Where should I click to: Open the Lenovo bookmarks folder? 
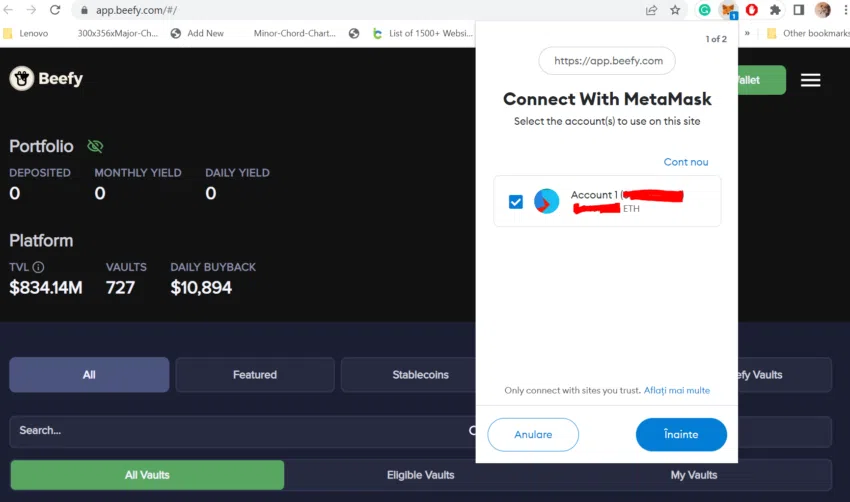[26, 33]
